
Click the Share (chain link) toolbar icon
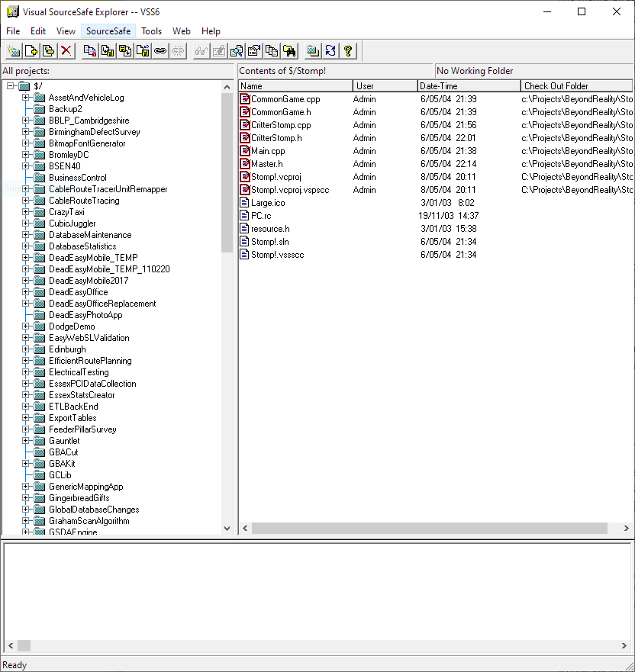click(x=160, y=51)
